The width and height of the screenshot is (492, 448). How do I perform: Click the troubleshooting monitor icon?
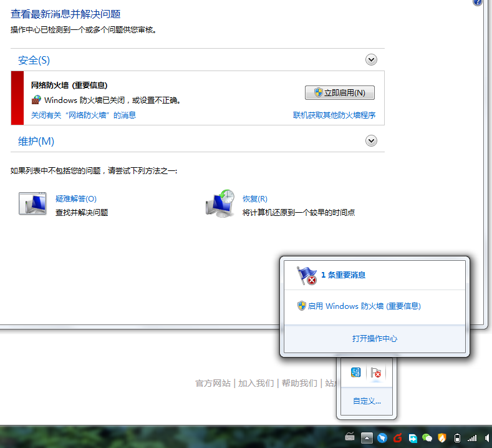[x=32, y=203]
